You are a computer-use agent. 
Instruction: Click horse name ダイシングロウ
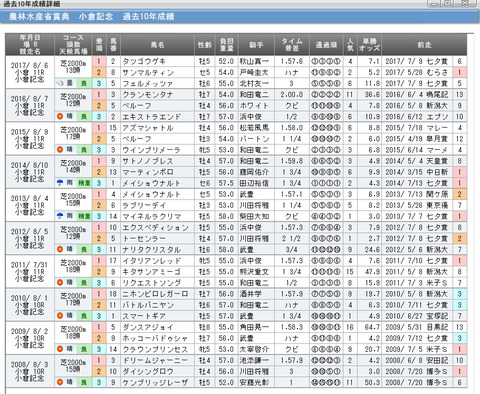(148, 371)
